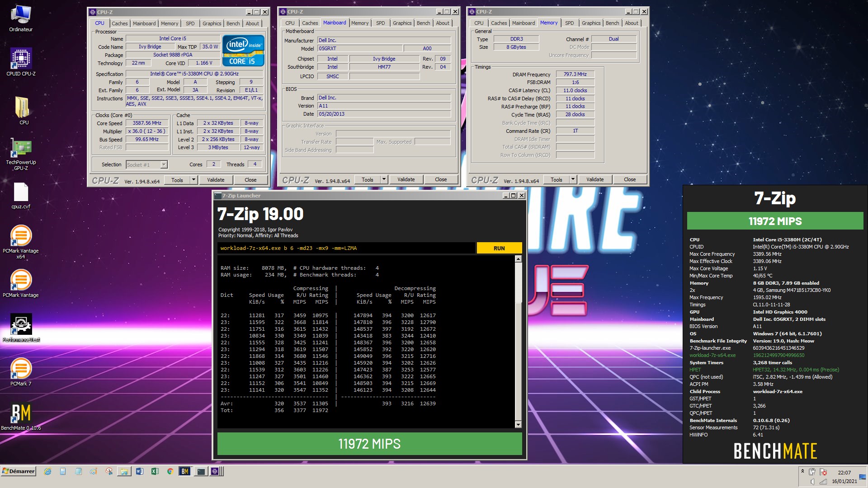Viewport: 868px width, 488px height.
Task: Click the power plug tray icon
Action: [812, 472]
